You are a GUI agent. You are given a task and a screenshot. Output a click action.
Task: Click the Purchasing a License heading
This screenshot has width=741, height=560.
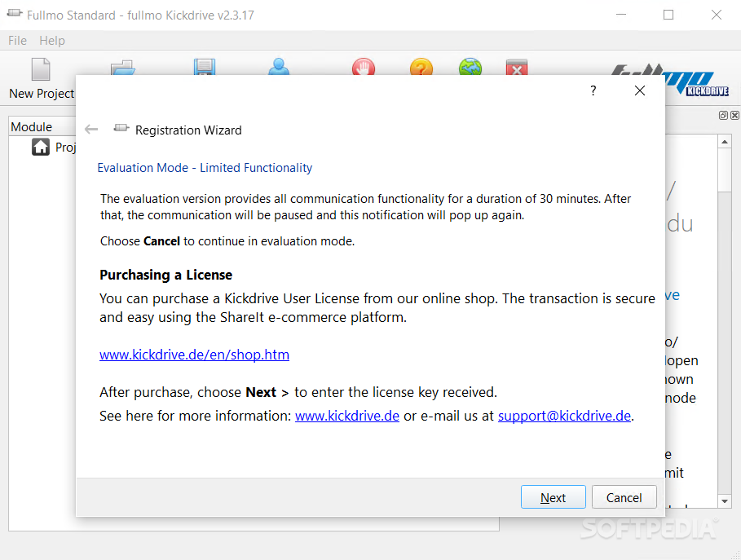click(x=165, y=275)
